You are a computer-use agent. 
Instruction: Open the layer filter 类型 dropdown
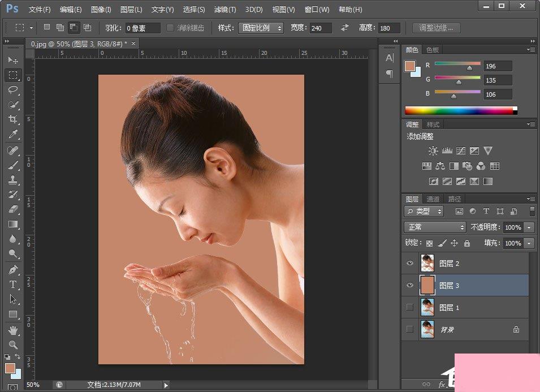424,211
